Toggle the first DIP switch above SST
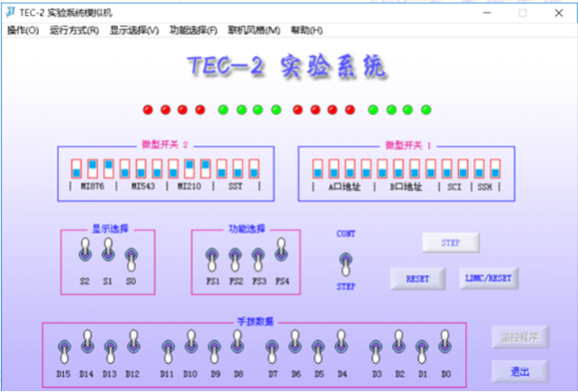Screen dimensions: 578x392 [222, 169]
